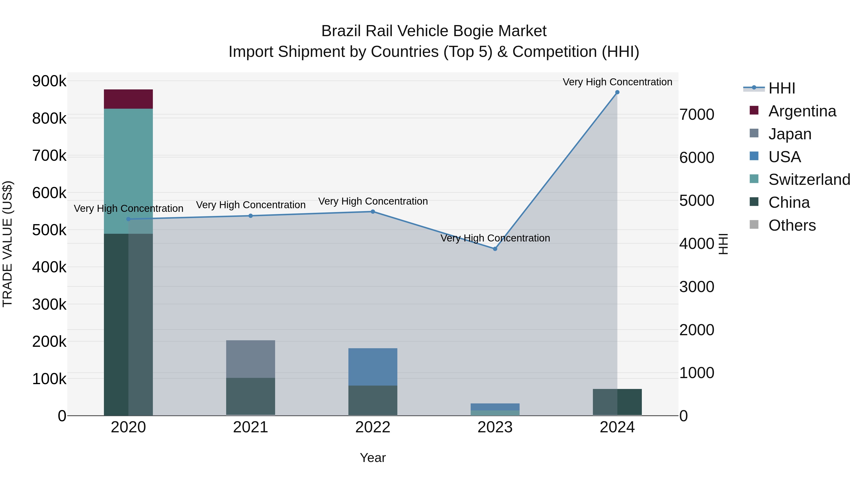
Task: Select the 2020 HHI data point
Action: [x=128, y=219]
